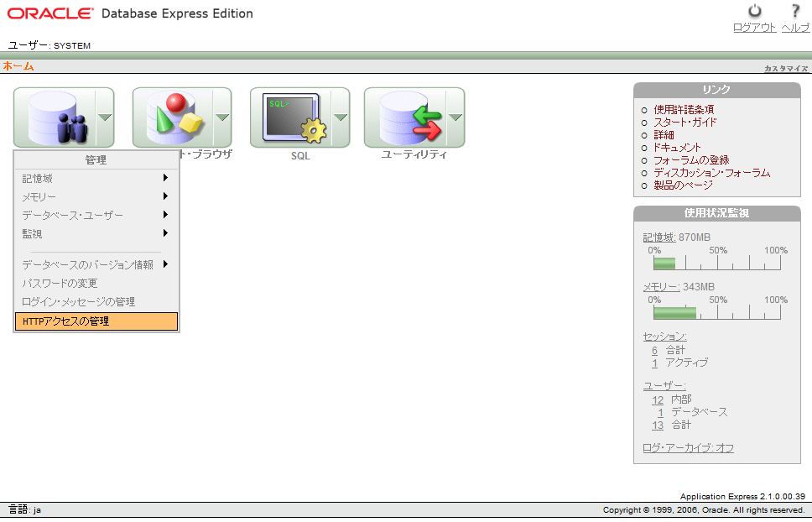
Task: Expand the Administration icon dropdown arrow
Action: coord(105,117)
